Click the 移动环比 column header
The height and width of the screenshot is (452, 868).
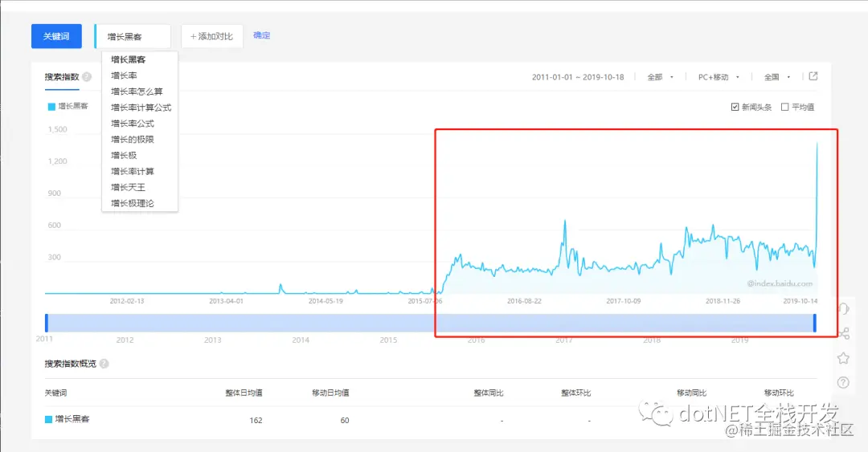click(779, 393)
